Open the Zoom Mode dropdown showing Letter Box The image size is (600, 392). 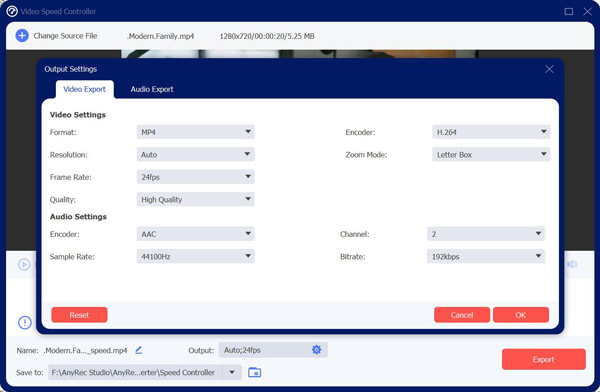click(491, 155)
